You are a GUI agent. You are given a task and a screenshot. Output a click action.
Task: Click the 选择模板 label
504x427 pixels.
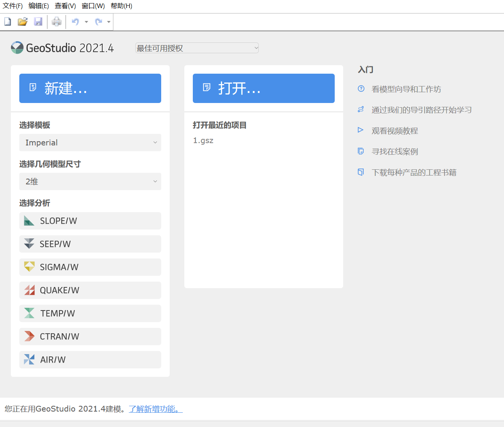pos(35,125)
